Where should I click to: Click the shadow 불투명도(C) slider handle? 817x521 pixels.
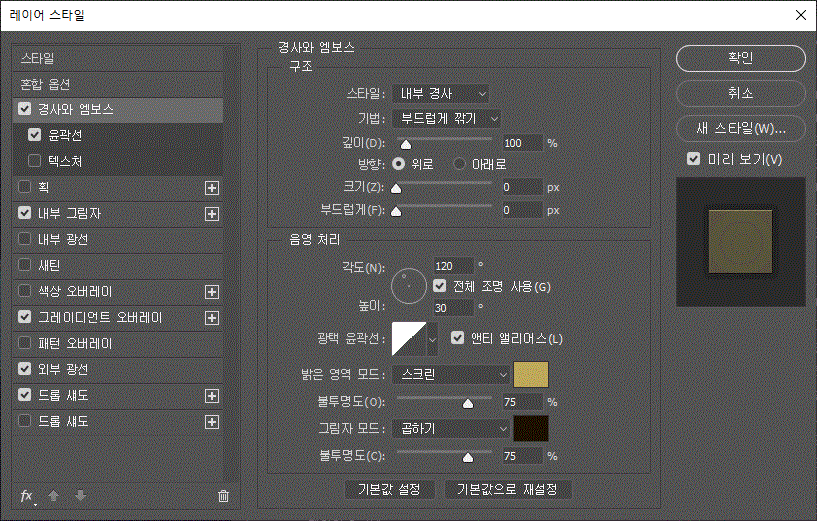(468, 457)
